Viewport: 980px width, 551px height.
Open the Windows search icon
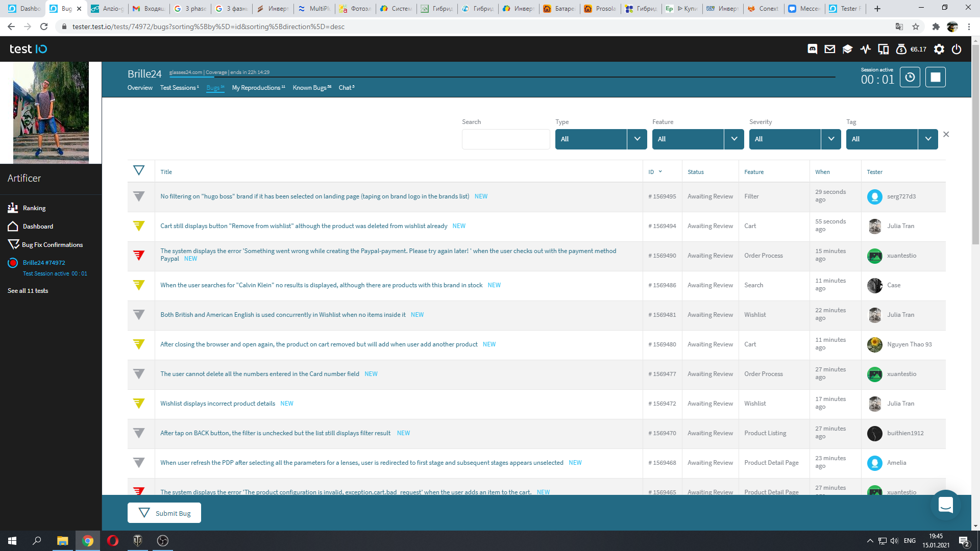click(x=37, y=541)
